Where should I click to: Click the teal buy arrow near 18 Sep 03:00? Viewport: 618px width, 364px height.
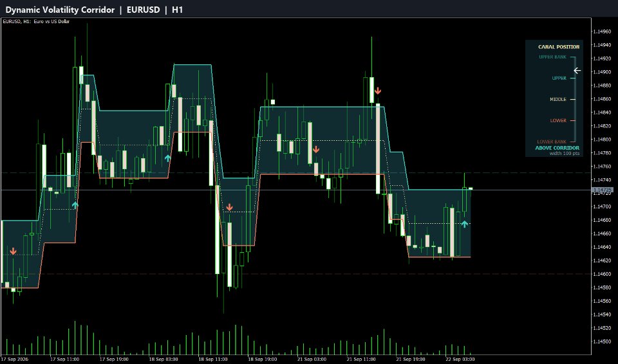(x=168, y=158)
